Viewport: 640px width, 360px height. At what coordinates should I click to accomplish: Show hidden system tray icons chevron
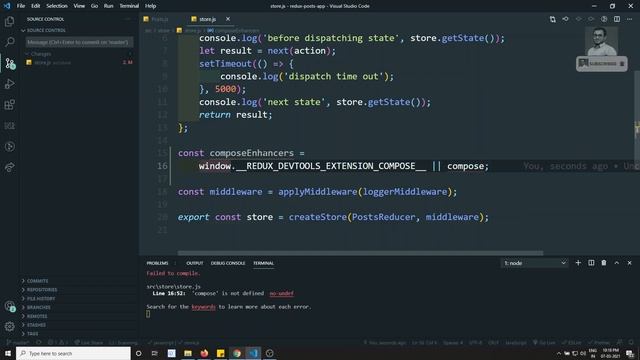[x=559, y=353]
